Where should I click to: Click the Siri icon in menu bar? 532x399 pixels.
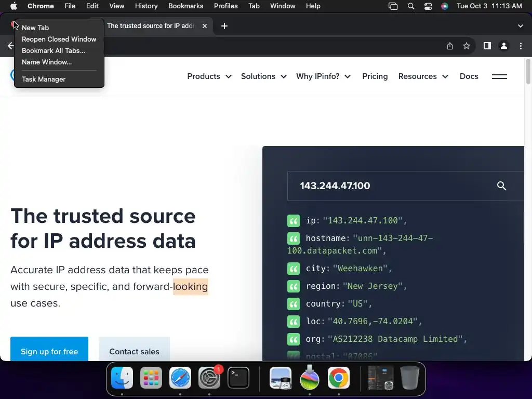pos(445,6)
